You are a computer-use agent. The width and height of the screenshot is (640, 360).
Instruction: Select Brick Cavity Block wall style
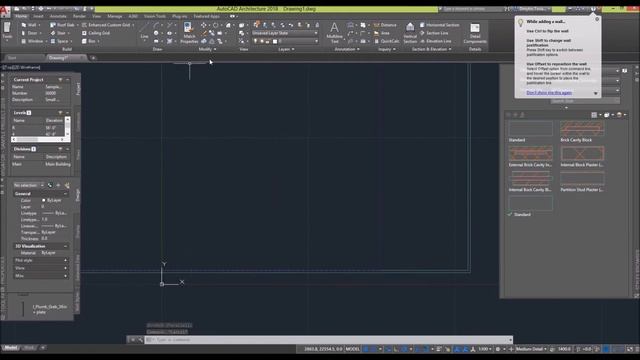[582, 132]
